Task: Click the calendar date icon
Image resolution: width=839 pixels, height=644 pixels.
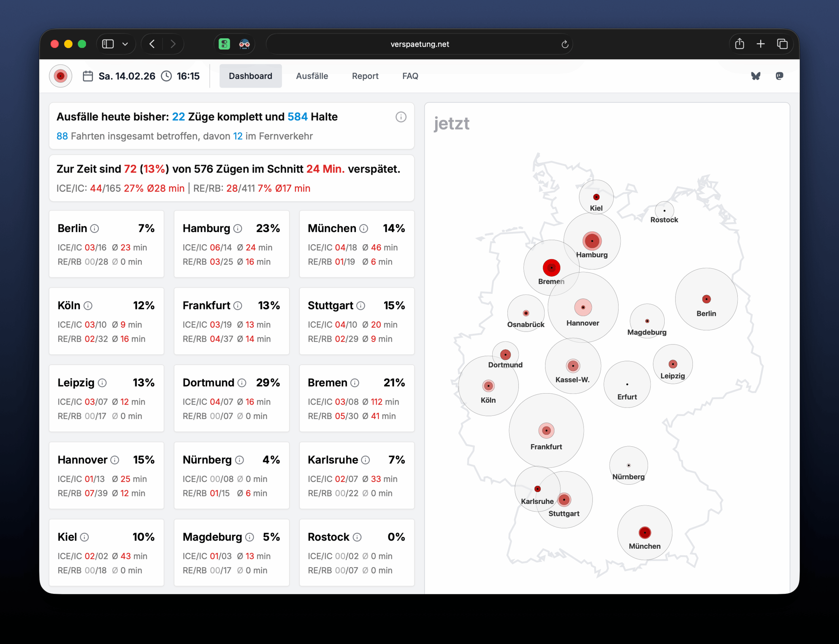Action: [x=88, y=76]
